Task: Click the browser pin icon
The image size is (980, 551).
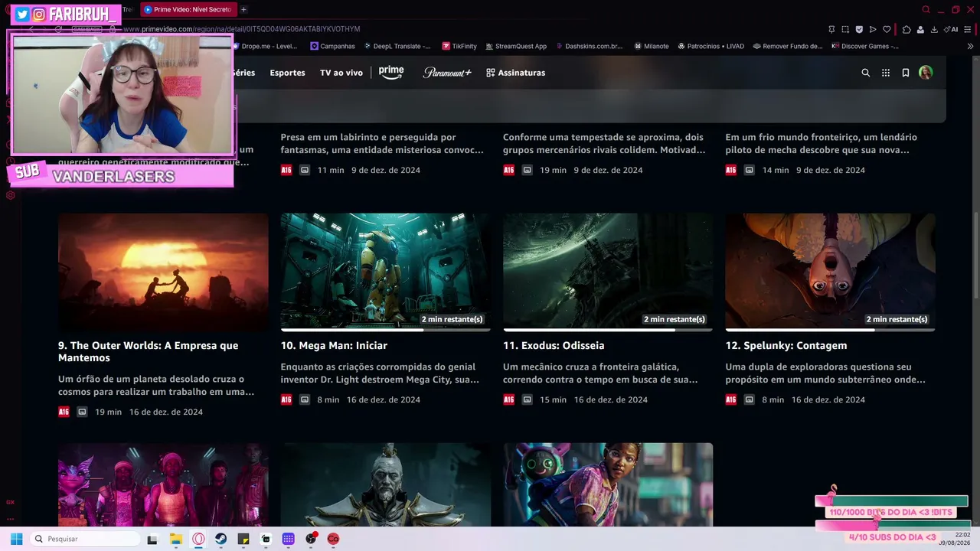Action: point(831,29)
